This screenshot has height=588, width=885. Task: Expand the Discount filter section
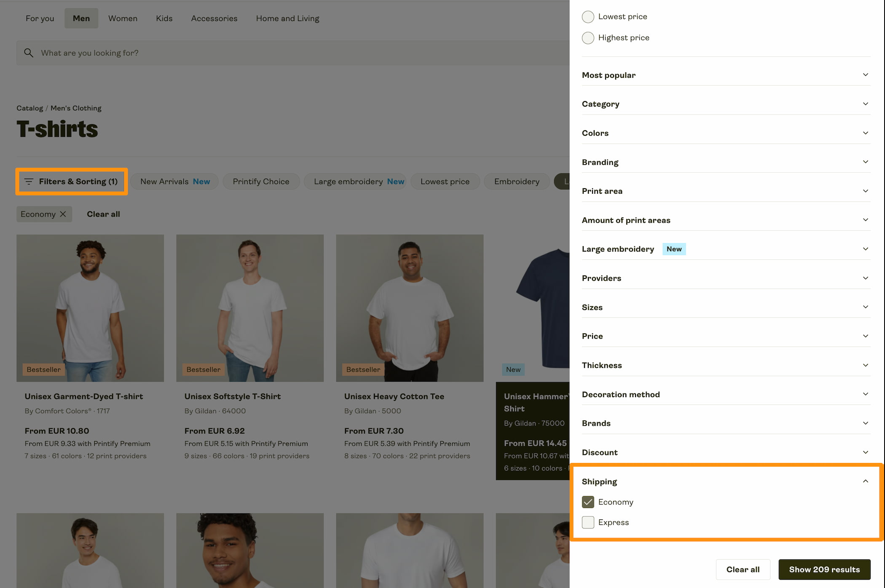point(726,452)
